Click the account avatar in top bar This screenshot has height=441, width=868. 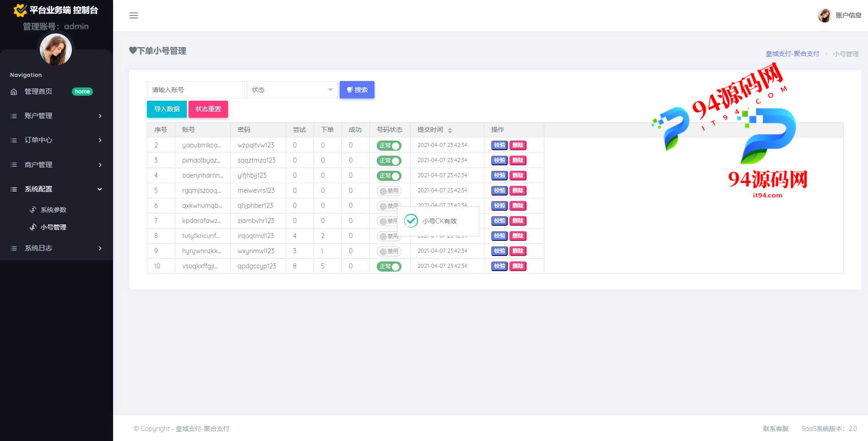(825, 15)
